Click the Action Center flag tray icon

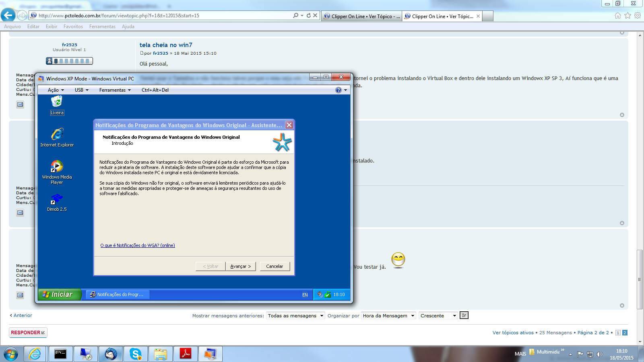[580, 354]
